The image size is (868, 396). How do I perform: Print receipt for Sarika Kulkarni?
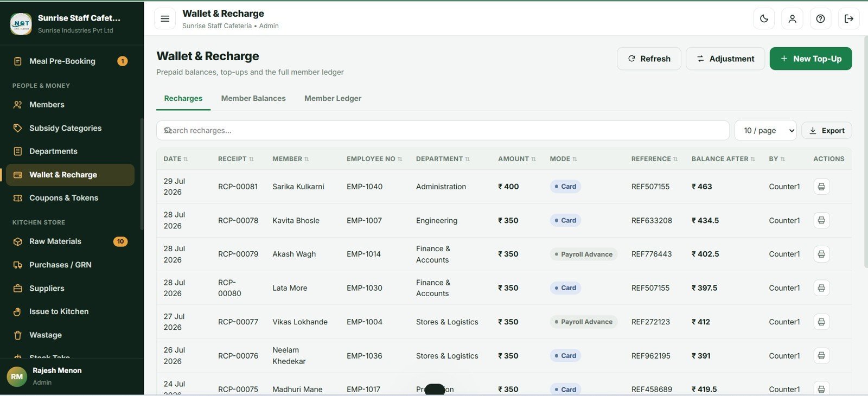coord(821,187)
